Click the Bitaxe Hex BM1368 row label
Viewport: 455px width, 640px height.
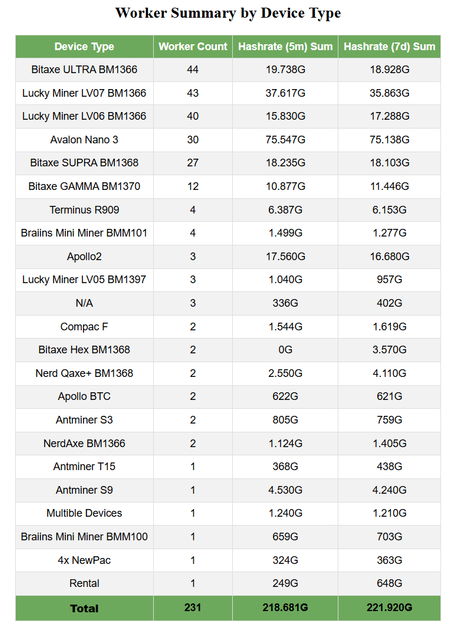tap(84, 349)
